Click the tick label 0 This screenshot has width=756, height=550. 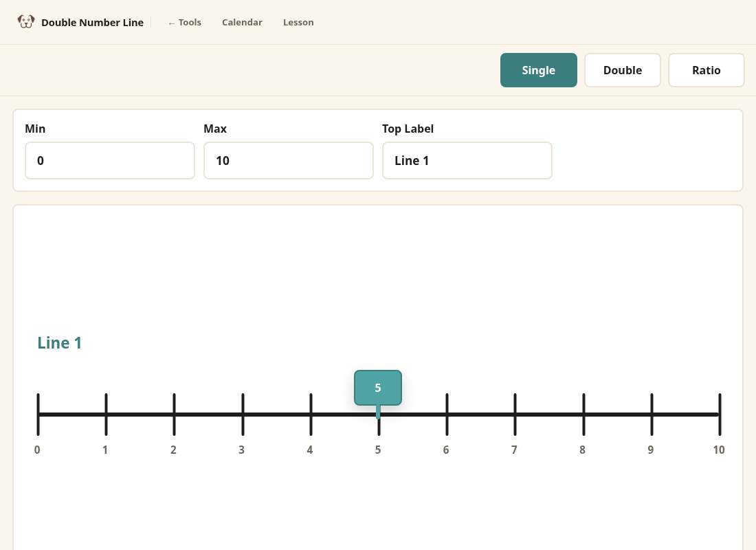pos(37,450)
